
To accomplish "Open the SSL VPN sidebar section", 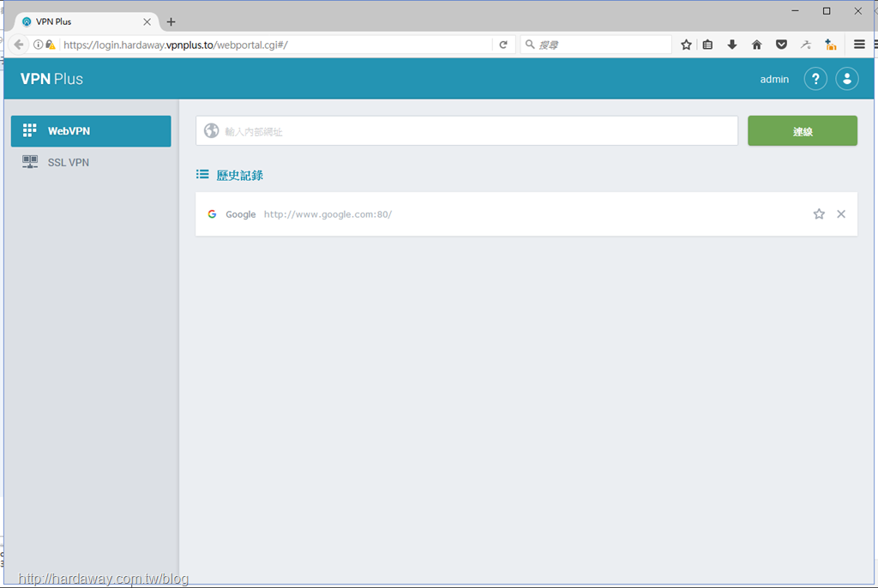I will pos(91,162).
